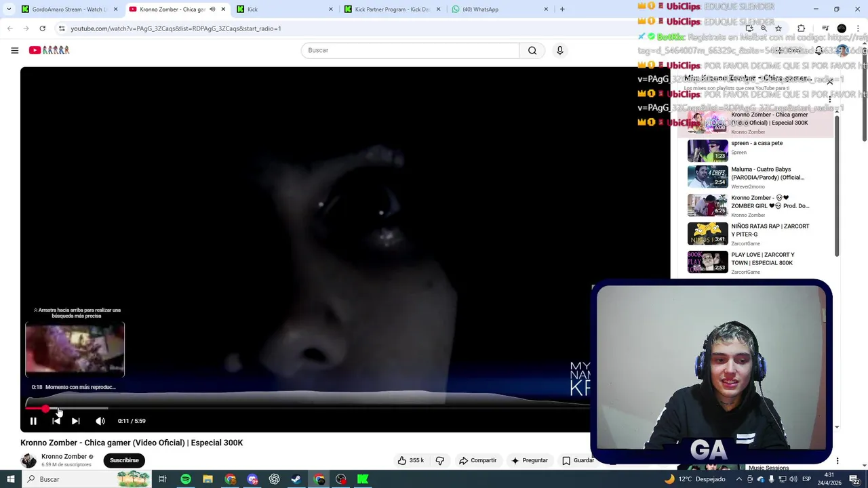Click the browser address bar URL
Viewport: 868px width, 488px height.
(x=176, y=28)
